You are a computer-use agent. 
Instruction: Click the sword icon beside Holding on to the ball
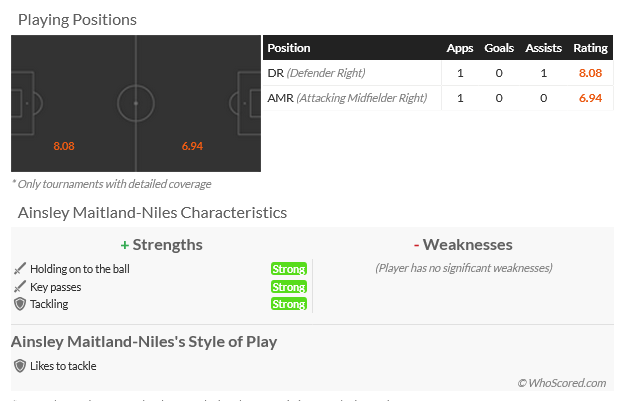(20, 269)
